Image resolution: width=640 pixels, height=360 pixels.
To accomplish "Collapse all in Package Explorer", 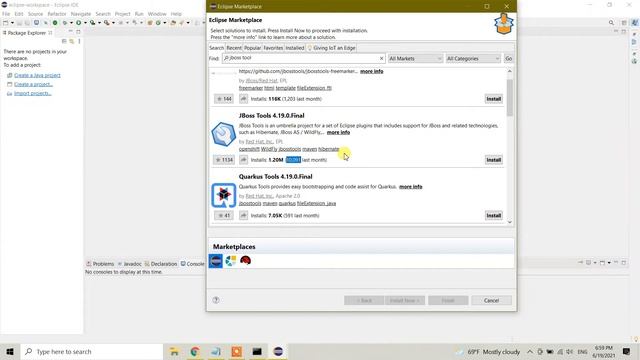I will [64, 41].
